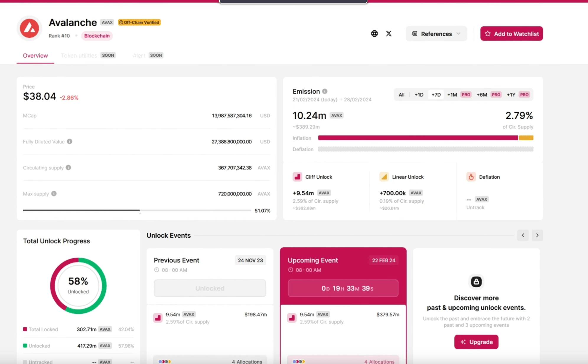Open the project website via globe icon
The image size is (588, 364).
374,33
